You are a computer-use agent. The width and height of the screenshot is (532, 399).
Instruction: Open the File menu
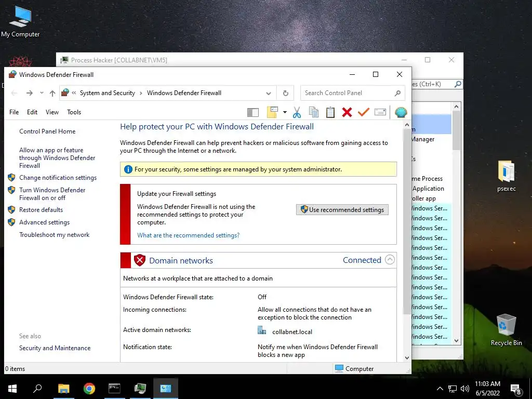coord(14,112)
